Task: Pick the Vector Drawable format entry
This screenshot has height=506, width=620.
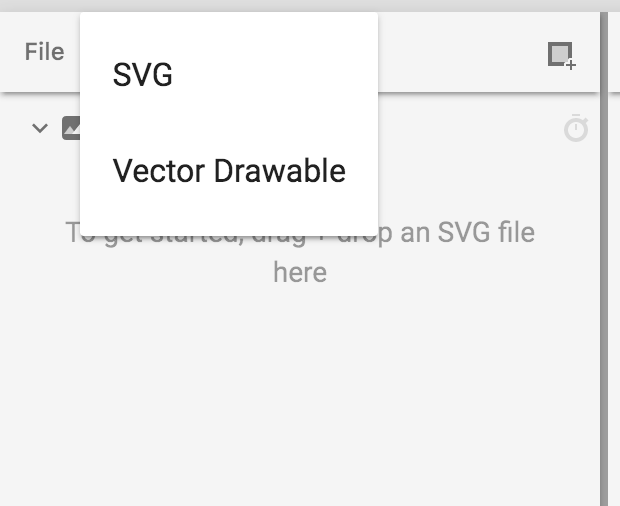Action: 229,171
